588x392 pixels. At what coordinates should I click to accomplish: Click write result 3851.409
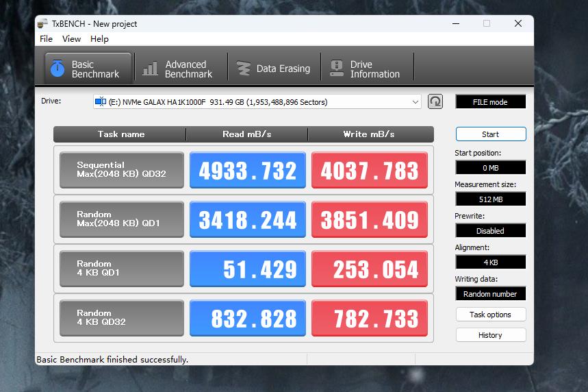pyautogui.click(x=370, y=219)
